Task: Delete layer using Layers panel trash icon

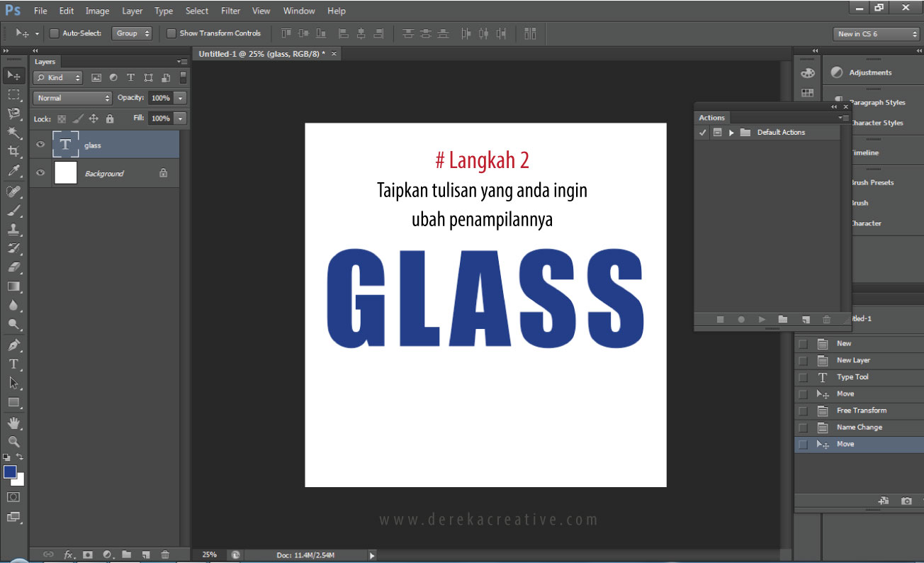Action: click(x=165, y=554)
